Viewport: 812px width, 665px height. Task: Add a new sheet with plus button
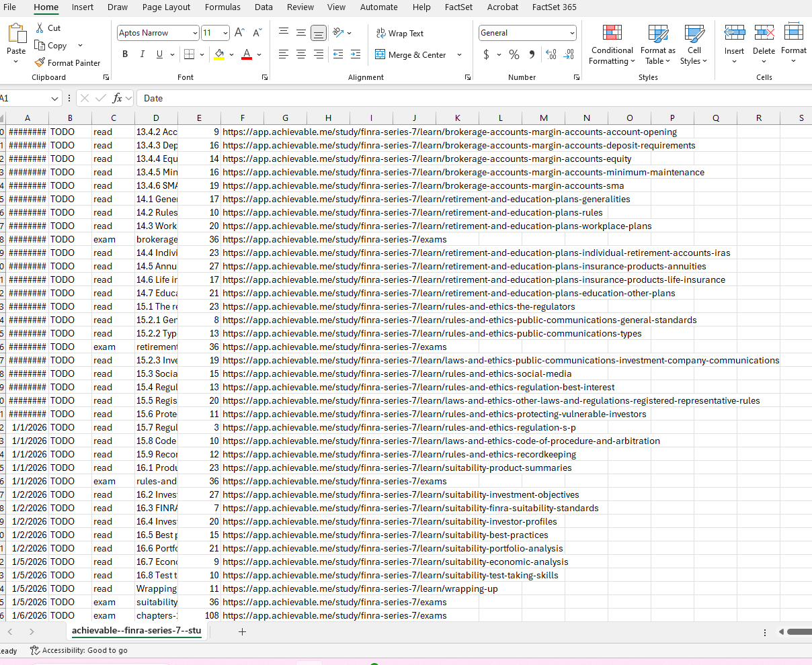point(242,631)
